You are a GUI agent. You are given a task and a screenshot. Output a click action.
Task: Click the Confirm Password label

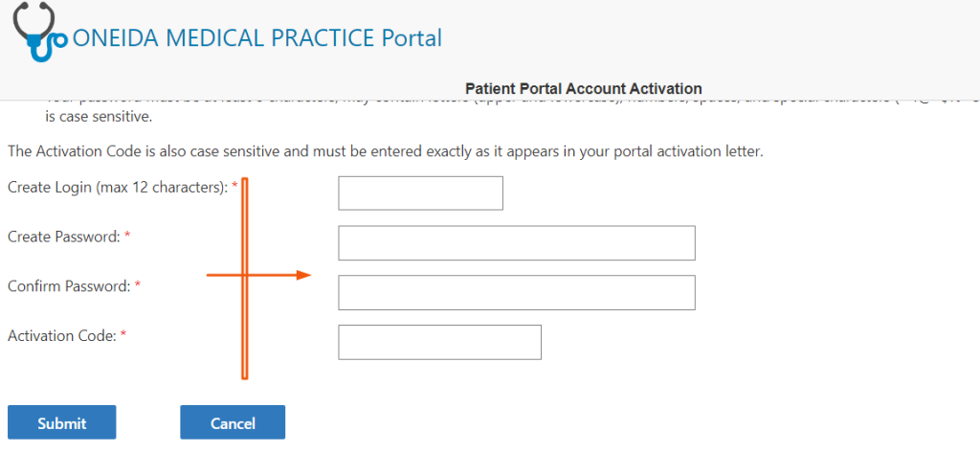(69, 285)
